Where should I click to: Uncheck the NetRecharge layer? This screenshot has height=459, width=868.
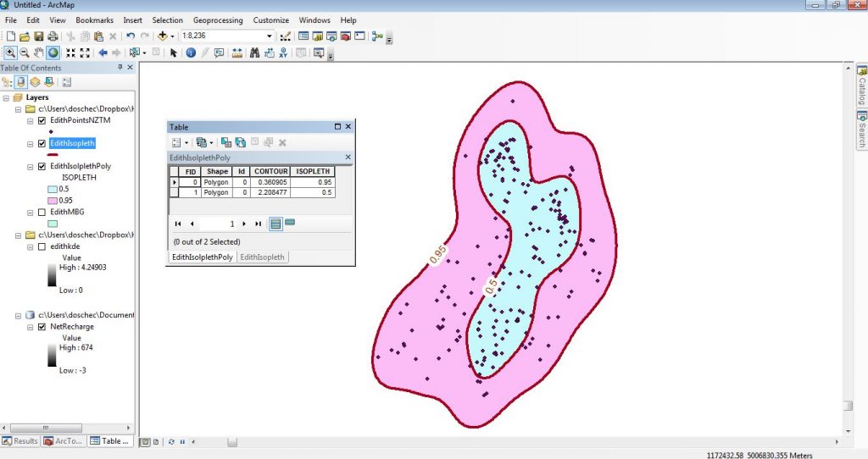(x=42, y=327)
